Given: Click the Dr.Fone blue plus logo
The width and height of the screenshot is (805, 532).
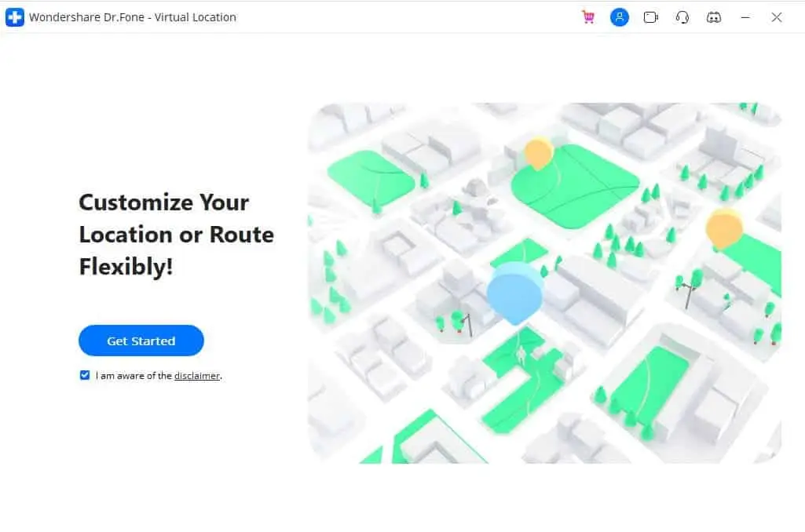Looking at the screenshot, I should (14, 17).
